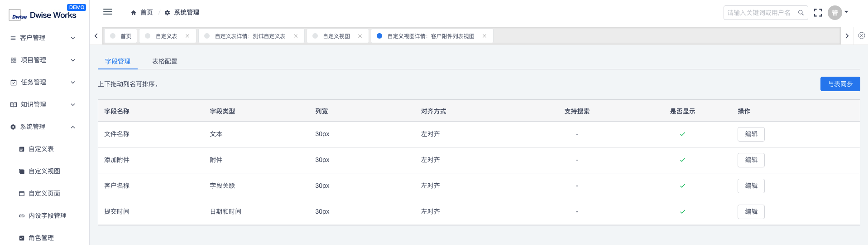Click the display checkmark for 提交时间
The height and width of the screenshot is (245, 868).
(x=682, y=212)
